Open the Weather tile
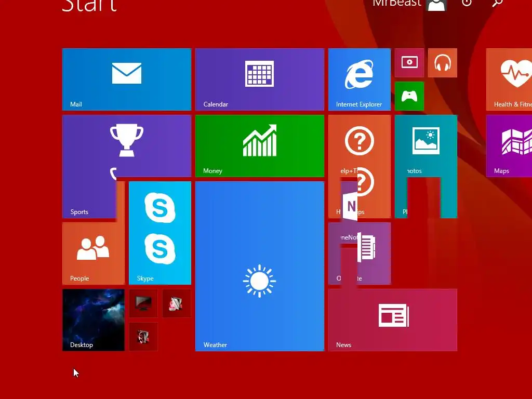Viewport: 532px width, 399px height. 260,266
